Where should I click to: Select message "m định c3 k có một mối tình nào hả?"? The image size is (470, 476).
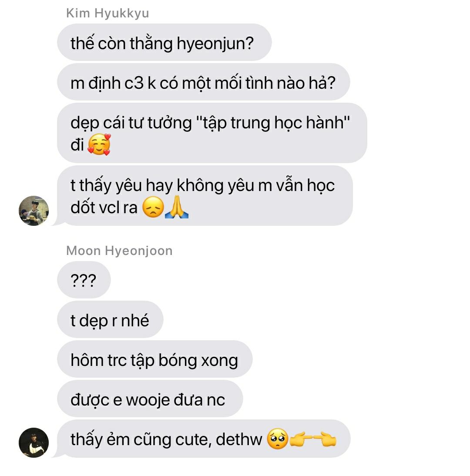[x=203, y=82]
